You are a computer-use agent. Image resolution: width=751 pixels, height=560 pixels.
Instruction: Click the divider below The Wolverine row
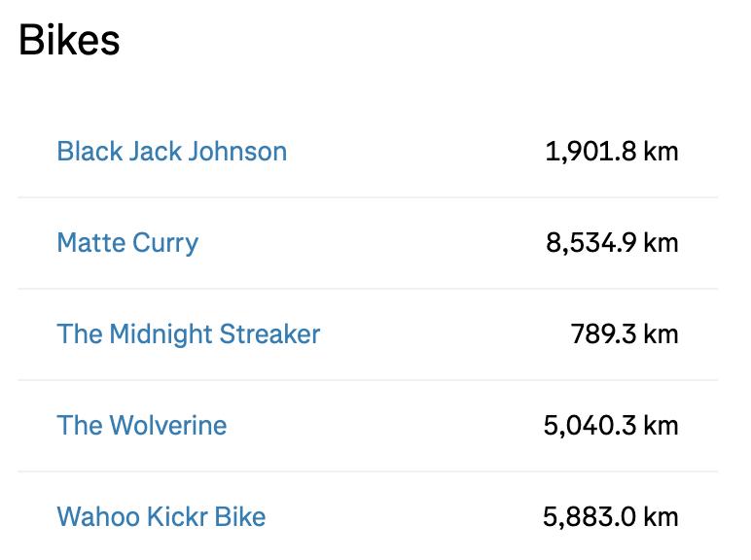pyautogui.click(x=368, y=472)
